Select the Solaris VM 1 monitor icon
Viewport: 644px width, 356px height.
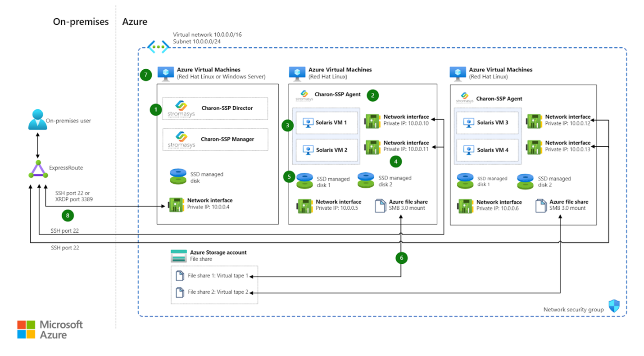pyautogui.click(x=308, y=123)
